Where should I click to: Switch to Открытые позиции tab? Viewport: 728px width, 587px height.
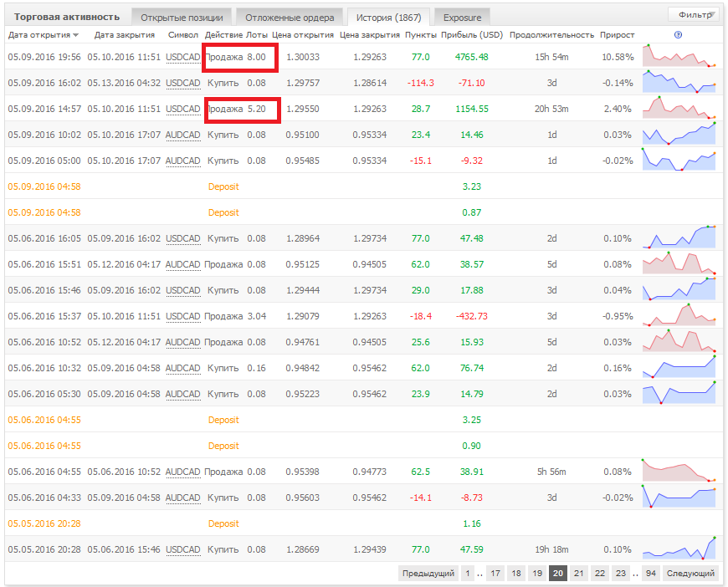point(182,18)
